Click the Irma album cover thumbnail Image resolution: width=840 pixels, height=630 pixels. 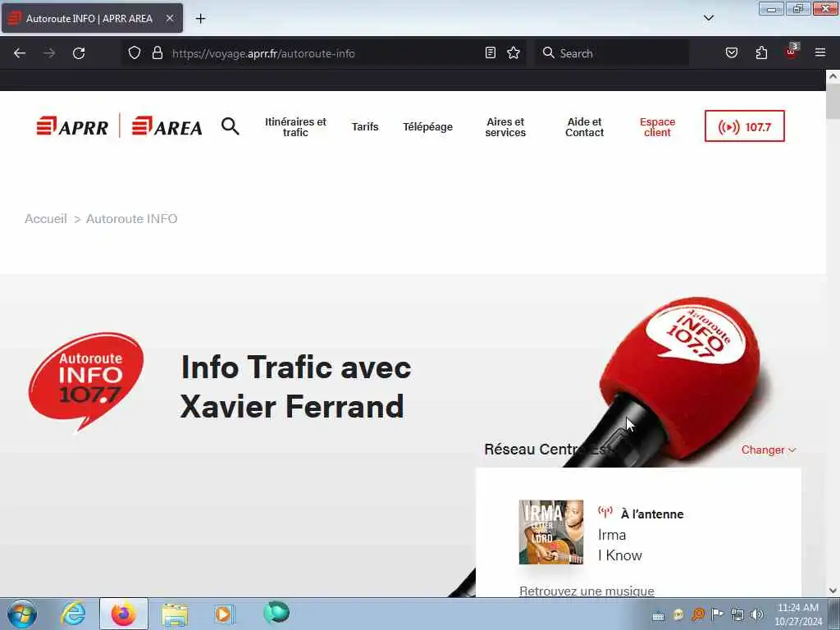[550, 532]
